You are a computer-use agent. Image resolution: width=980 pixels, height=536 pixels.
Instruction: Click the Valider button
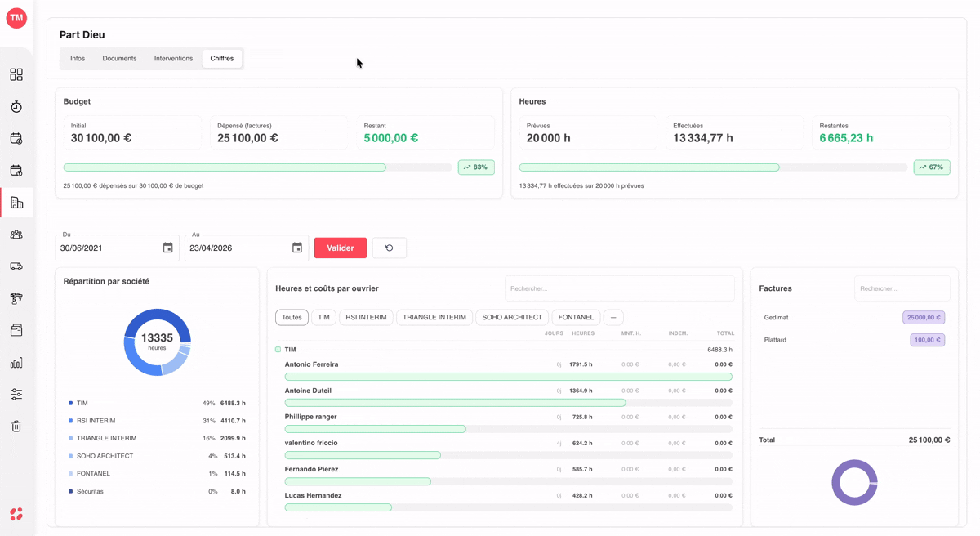(x=341, y=248)
